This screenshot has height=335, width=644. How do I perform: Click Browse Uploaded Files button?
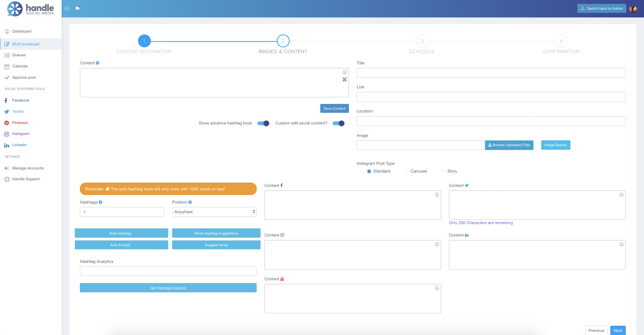click(x=509, y=145)
